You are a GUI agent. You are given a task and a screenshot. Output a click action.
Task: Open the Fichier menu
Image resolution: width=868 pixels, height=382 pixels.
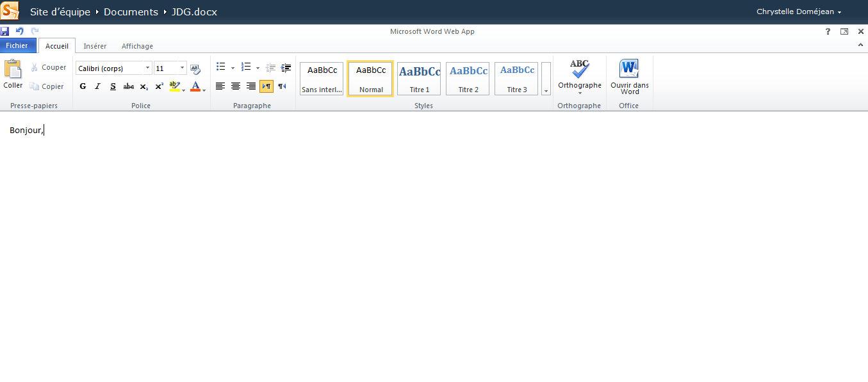[18, 45]
